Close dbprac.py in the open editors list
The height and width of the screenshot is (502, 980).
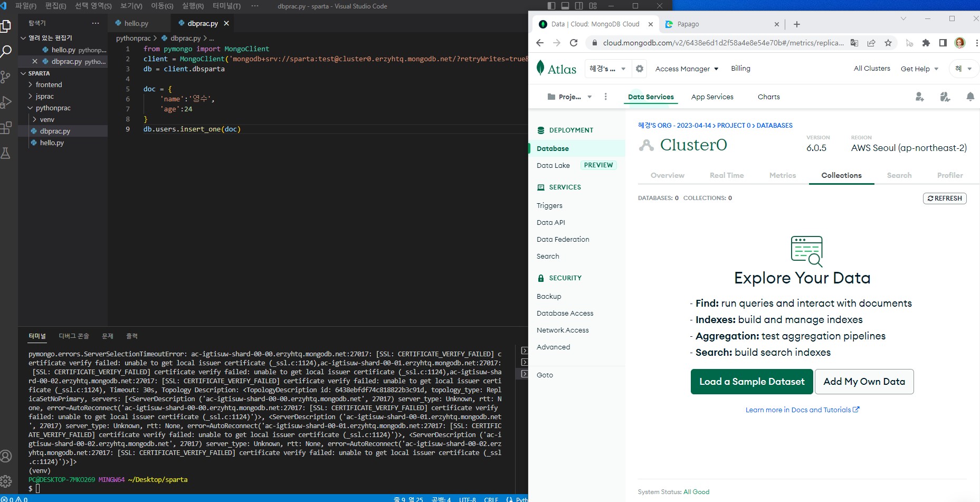(35, 61)
